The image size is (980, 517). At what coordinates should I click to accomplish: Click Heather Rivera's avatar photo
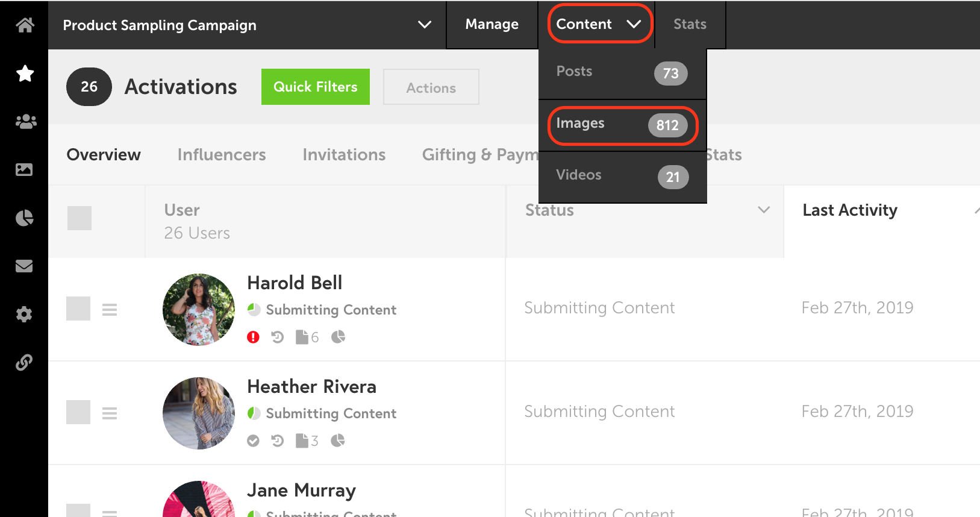tap(199, 413)
